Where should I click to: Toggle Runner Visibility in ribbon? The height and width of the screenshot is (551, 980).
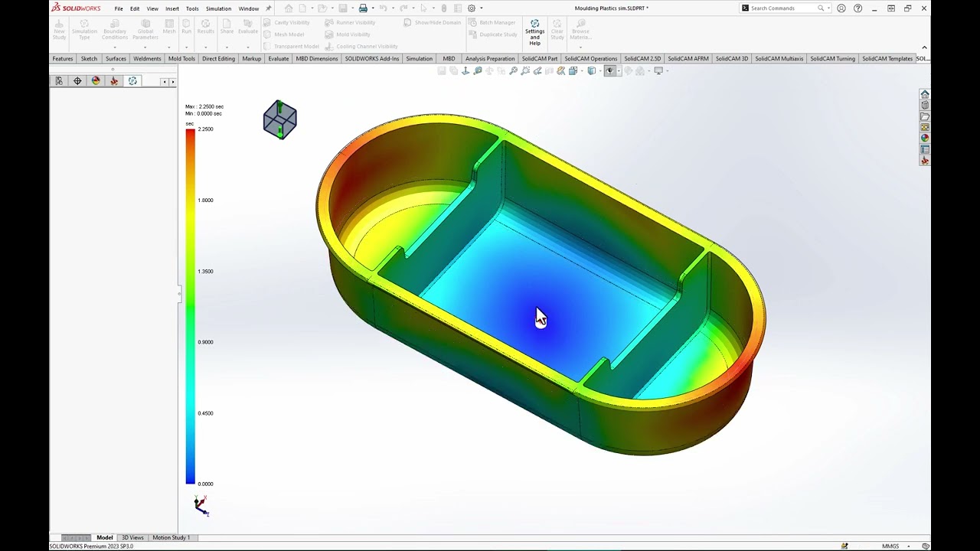[x=351, y=22]
